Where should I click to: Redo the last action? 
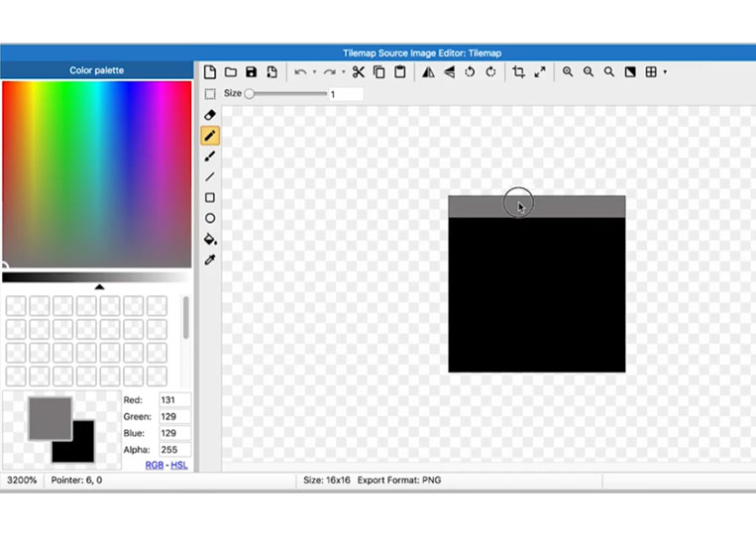pos(330,72)
